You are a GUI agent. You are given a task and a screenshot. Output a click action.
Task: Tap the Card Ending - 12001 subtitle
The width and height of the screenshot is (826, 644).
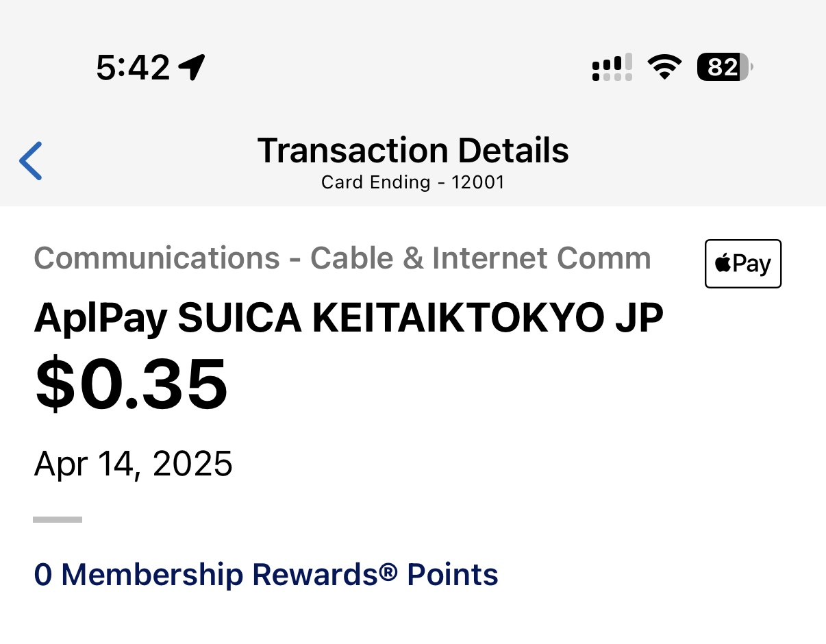[413, 182]
